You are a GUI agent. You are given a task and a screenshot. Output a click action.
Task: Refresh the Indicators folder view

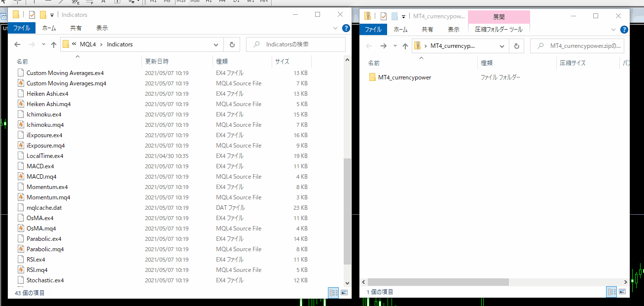(x=232, y=44)
